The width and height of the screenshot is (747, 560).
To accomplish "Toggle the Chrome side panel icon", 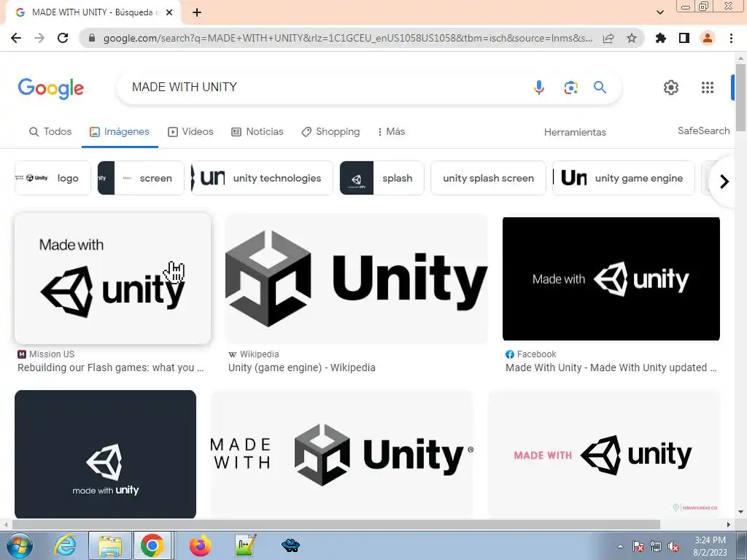I will point(684,38).
